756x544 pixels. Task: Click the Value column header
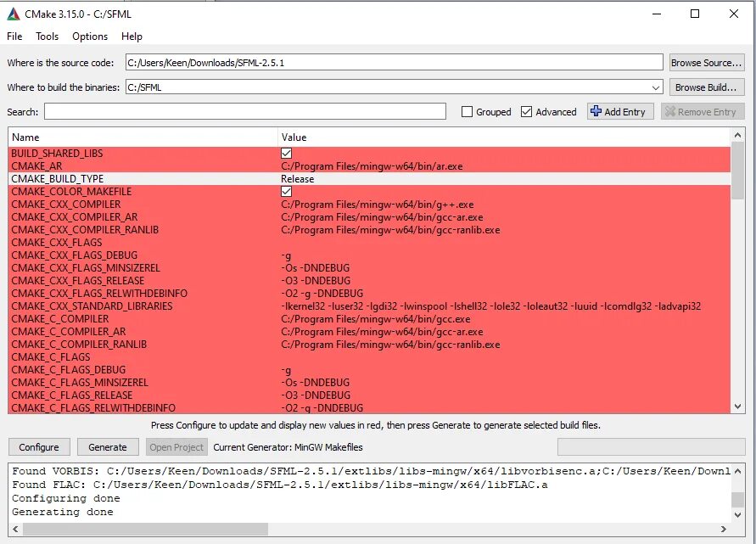pos(504,137)
